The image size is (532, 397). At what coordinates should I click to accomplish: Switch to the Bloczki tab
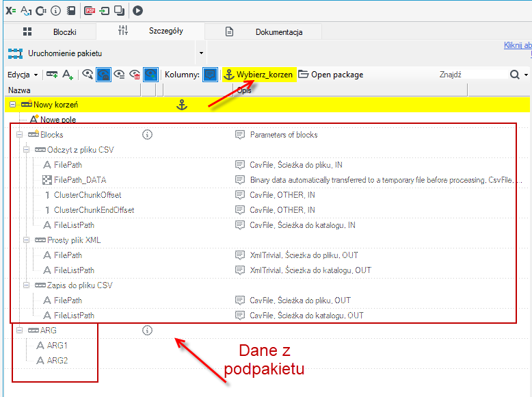50,32
